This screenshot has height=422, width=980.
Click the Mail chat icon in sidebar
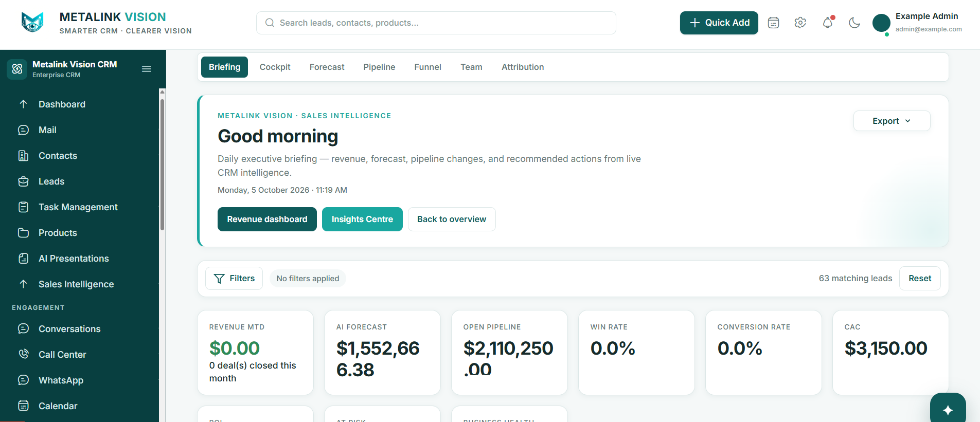(23, 130)
